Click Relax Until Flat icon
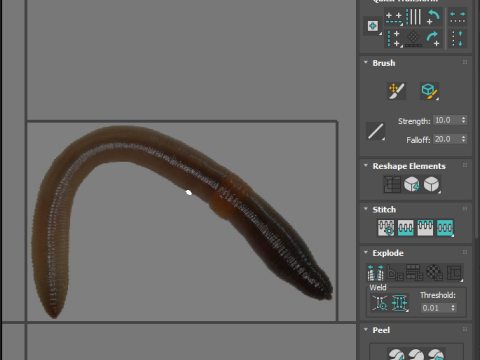This screenshot has height=360, width=480. tap(412, 184)
